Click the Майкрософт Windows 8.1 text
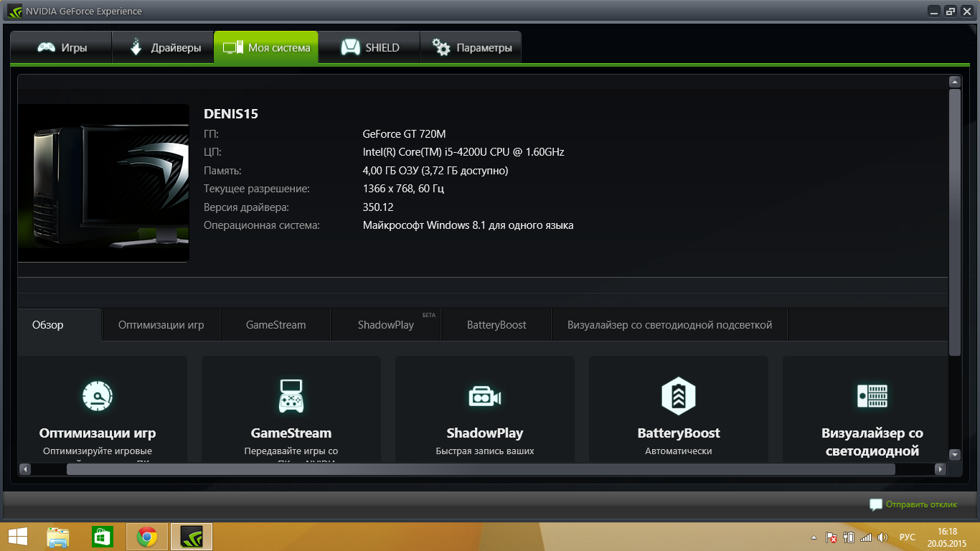Screen dimensions: 980x551 [468, 225]
